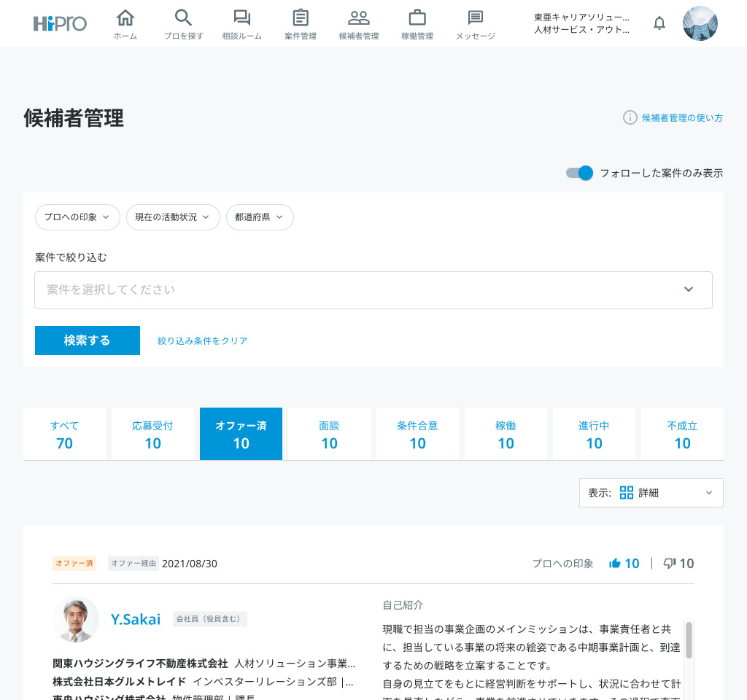
Task: Open the 候補者管理 people icon
Action: click(359, 18)
